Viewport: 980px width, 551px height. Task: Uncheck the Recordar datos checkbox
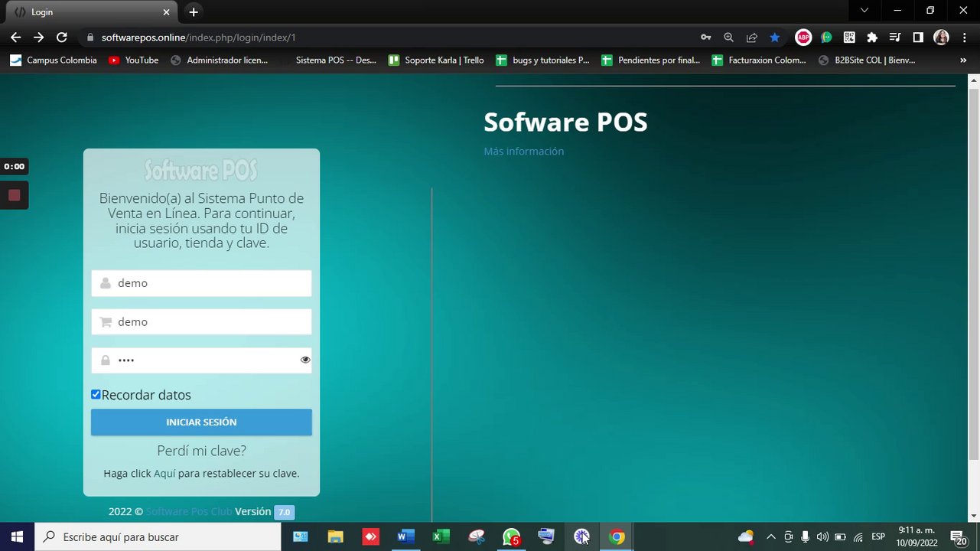[x=96, y=394]
